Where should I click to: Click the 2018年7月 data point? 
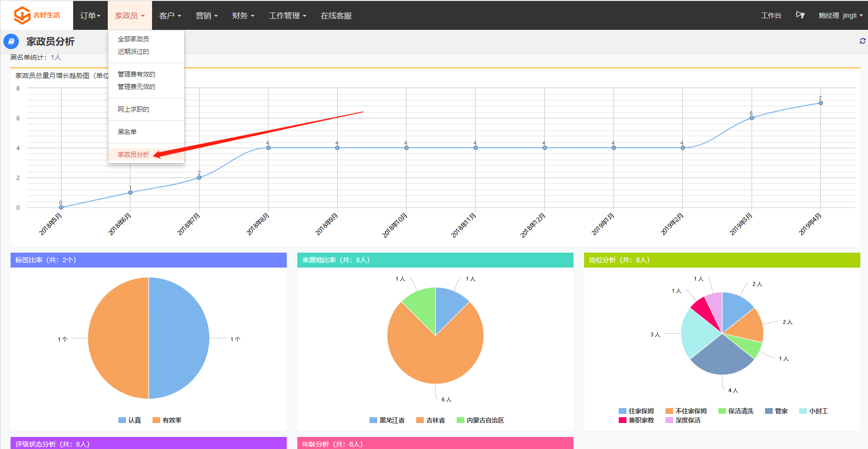pos(199,178)
